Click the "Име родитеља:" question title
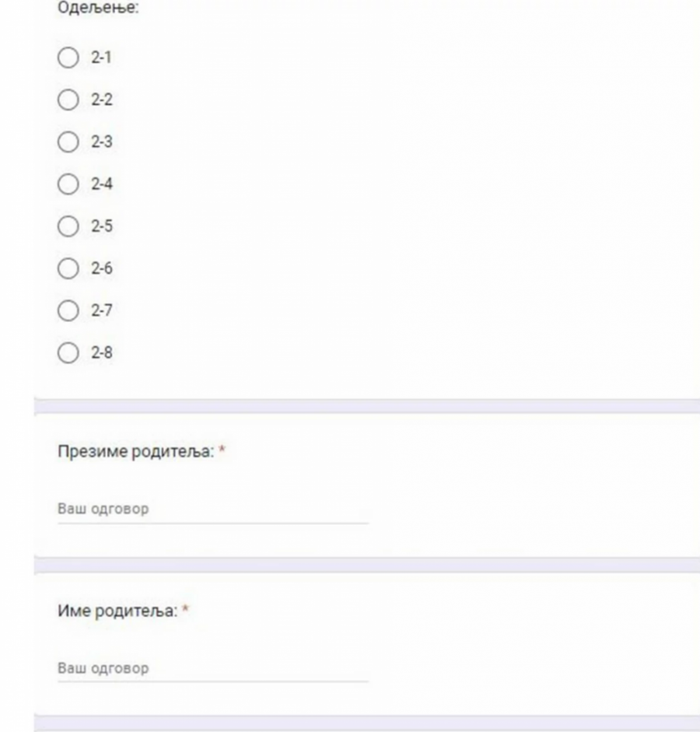700x732 pixels. (x=118, y=611)
